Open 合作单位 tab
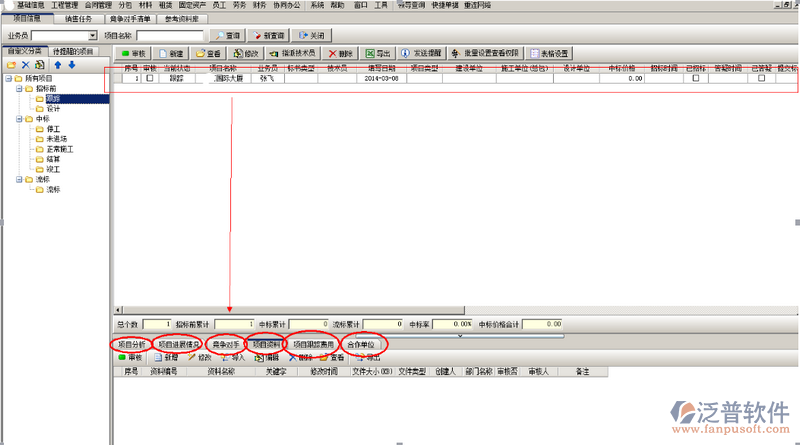Image resolution: width=800 pixels, height=445 pixels. point(361,344)
